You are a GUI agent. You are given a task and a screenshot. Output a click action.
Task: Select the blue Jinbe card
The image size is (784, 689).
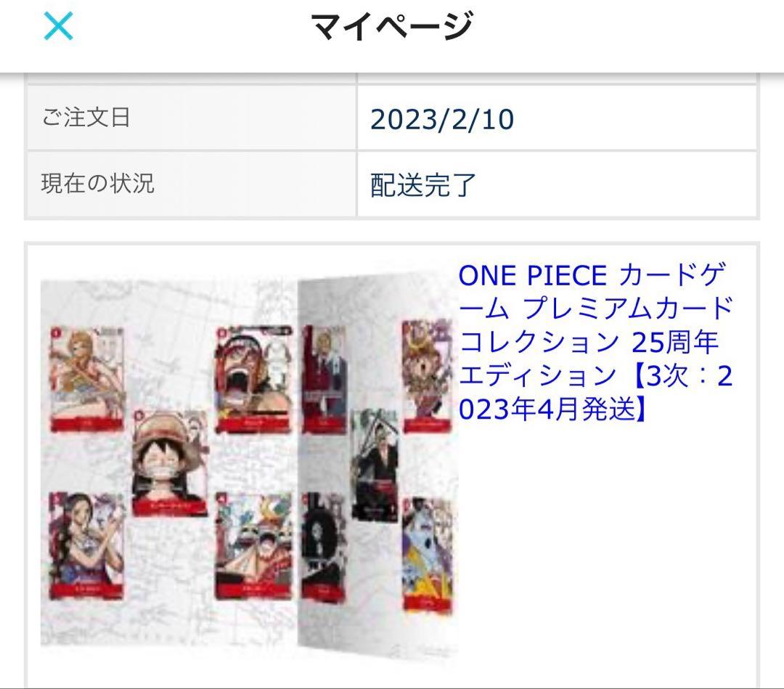[x=428, y=554]
